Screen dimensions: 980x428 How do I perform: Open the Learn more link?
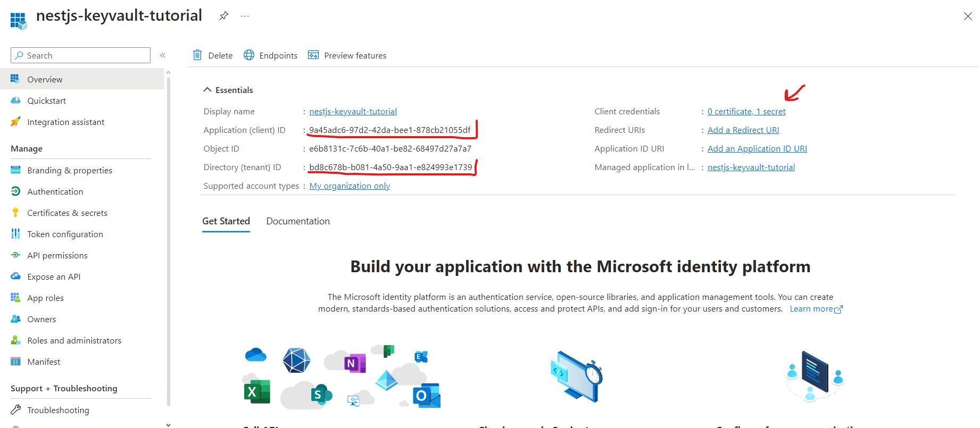(816, 309)
